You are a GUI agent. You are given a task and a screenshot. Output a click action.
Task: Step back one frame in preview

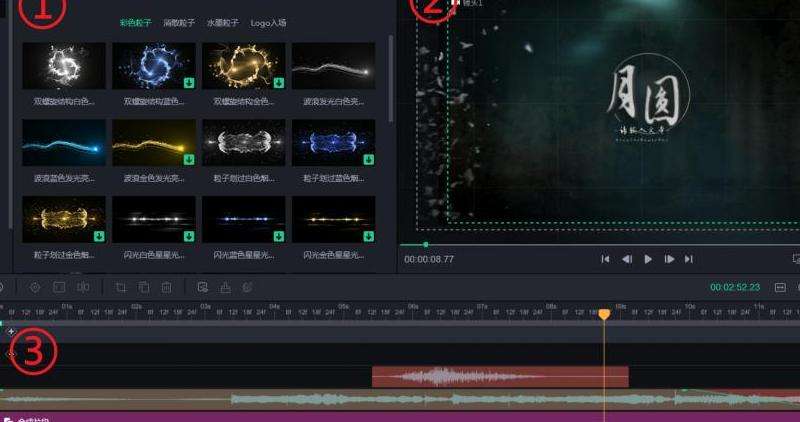(x=627, y=259)
